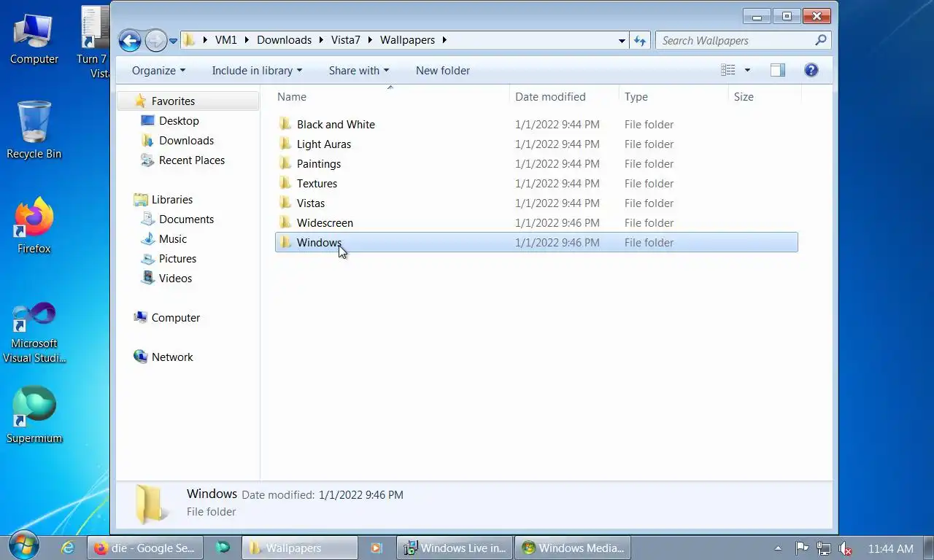Refresh the Wallpapers folder view

coord(640,41)
